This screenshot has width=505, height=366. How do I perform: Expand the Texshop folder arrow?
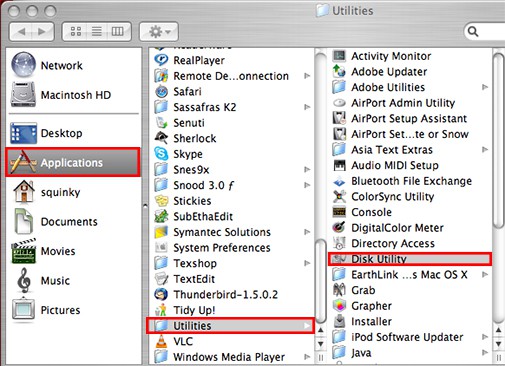point(307,263)
